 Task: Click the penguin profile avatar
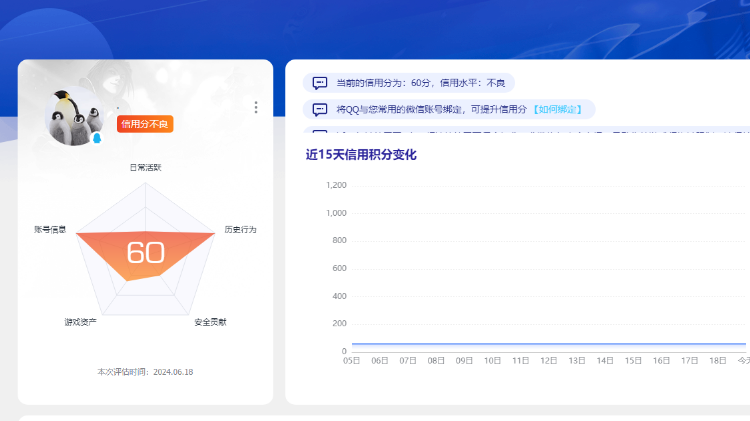pos(73,117)
